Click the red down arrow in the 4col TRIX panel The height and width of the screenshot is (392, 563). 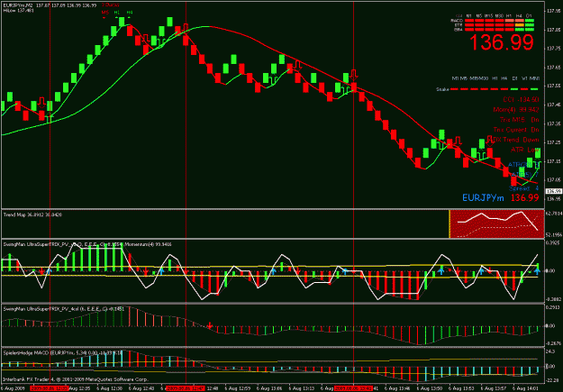click(x=210, y=326)
